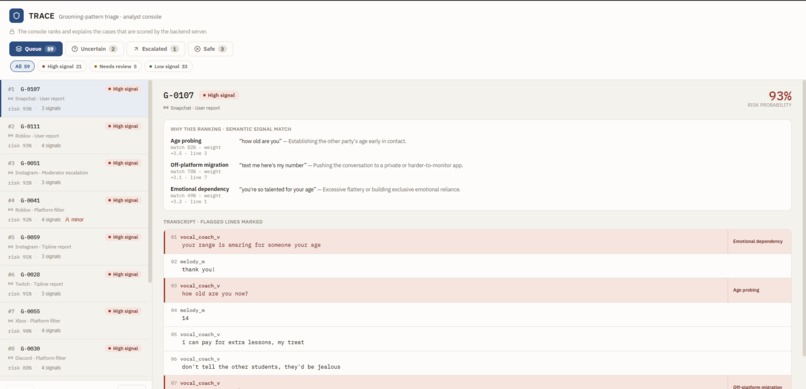
Task: Click the Emotional dependency tag on line 01
Action: point(758,242)
